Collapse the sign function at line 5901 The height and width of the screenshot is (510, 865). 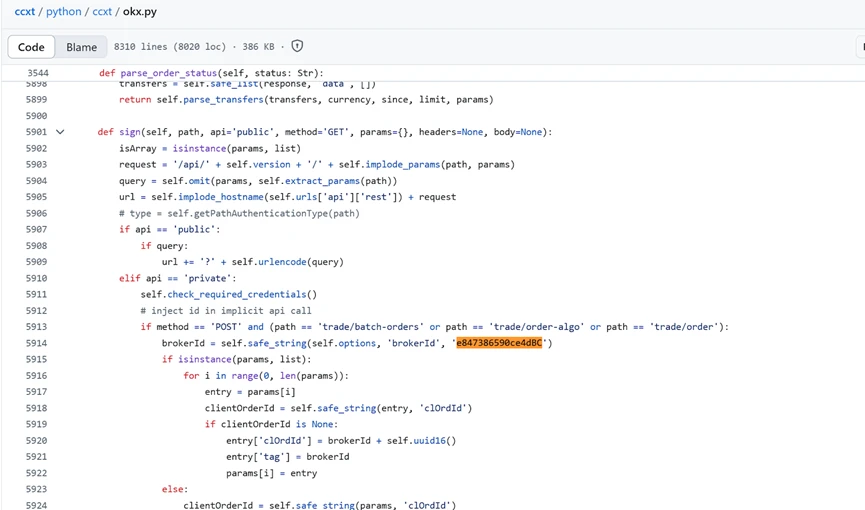tap(60, 132)
